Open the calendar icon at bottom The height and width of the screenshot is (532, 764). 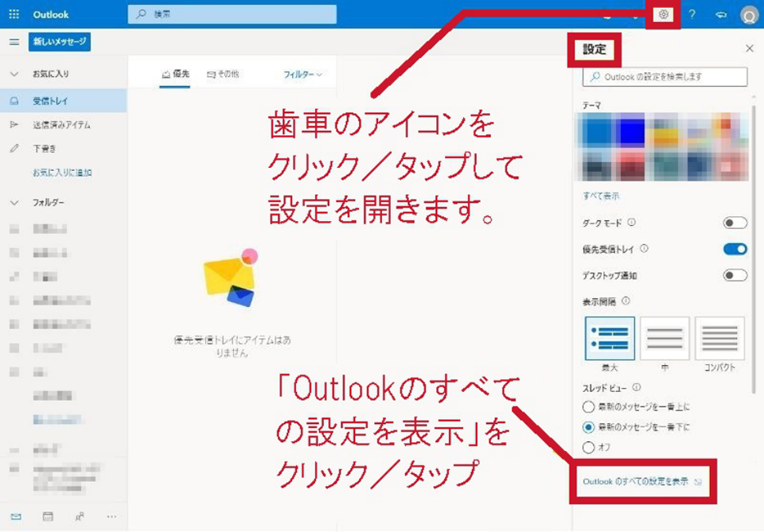coord(48,516)
